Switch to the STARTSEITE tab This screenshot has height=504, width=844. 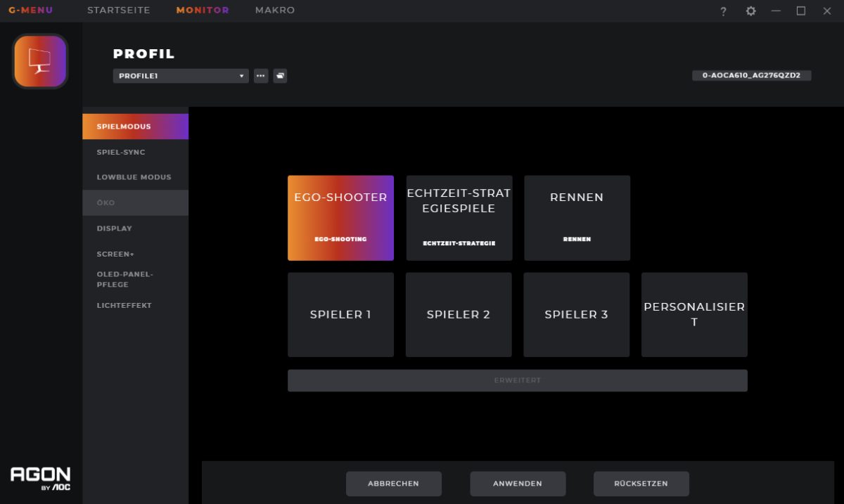[118, 11]
